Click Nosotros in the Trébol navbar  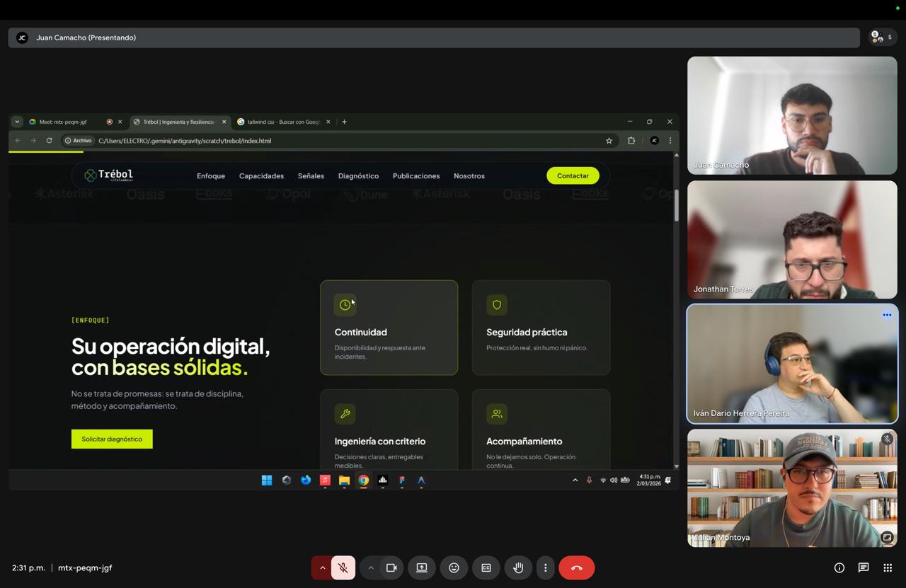469,175
